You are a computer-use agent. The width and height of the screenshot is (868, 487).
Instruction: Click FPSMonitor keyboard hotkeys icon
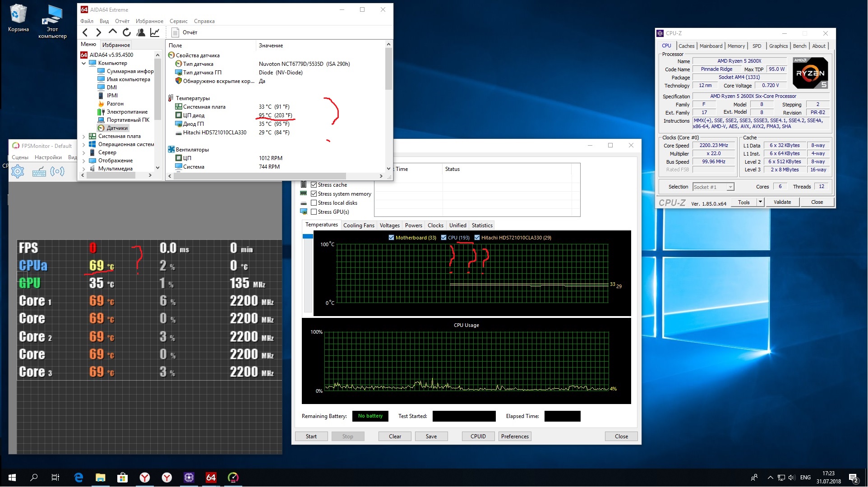[39, 172]
